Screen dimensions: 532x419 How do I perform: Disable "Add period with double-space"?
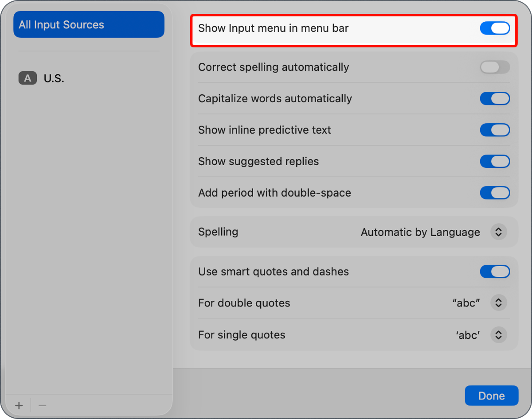(495, 193)
